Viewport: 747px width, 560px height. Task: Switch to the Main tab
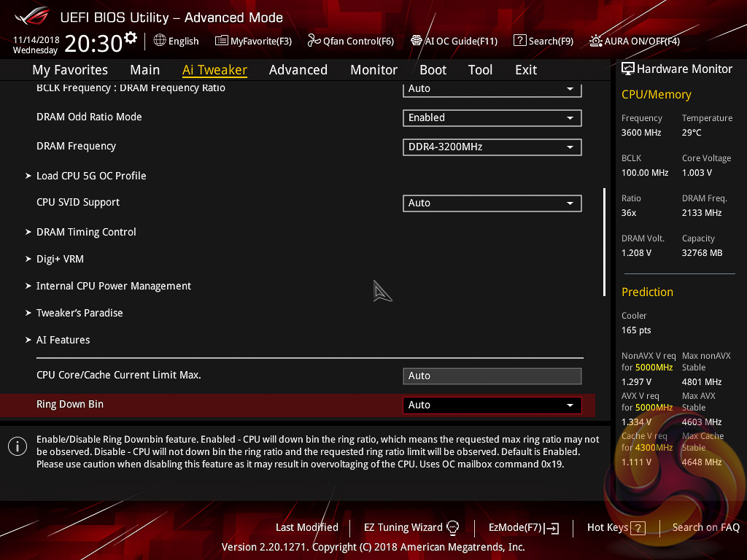click(x=145, y=70)
